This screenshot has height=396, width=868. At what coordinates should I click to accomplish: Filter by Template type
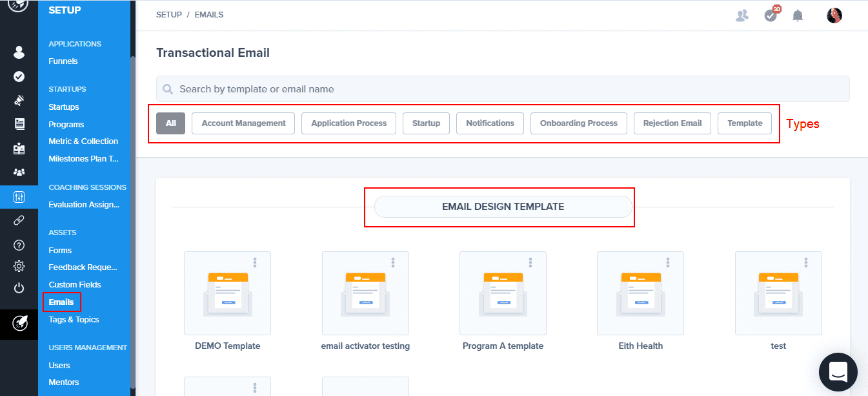point(745,123)
